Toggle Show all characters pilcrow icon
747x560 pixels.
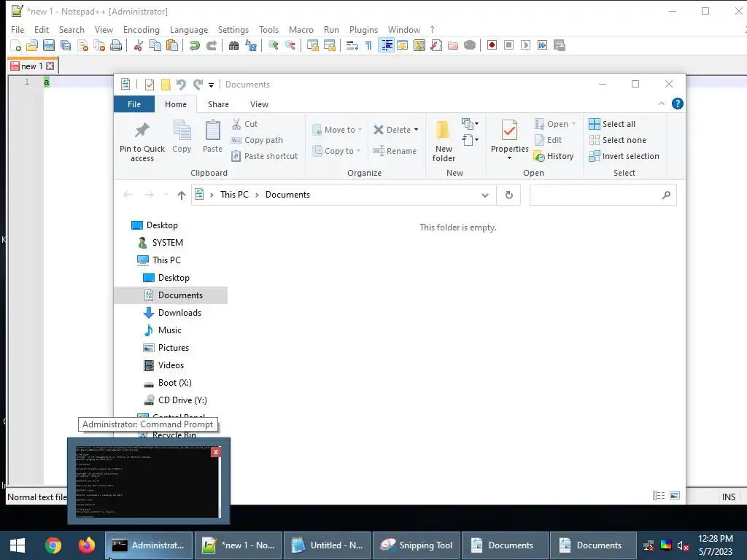(368, 45)
